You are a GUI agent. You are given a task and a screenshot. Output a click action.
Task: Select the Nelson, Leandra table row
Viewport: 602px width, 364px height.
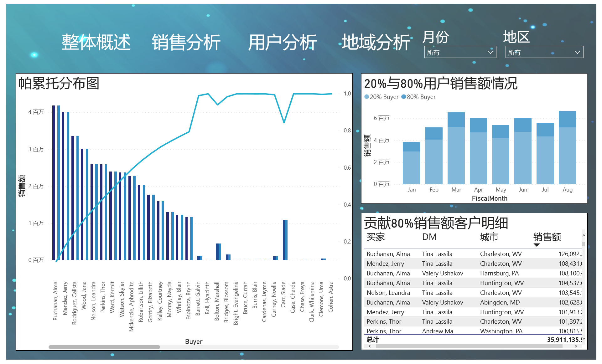point(473,293)
